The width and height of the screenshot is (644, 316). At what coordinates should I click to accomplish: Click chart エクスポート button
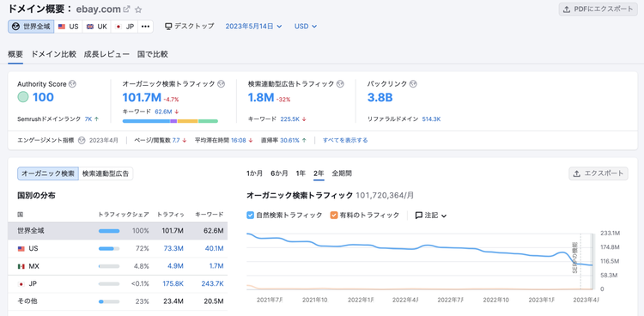[598, 173]
